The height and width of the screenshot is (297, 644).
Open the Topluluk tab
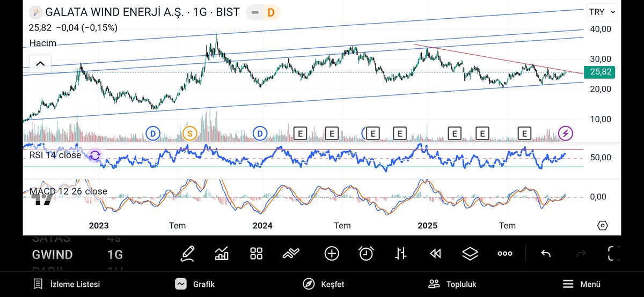452,284
